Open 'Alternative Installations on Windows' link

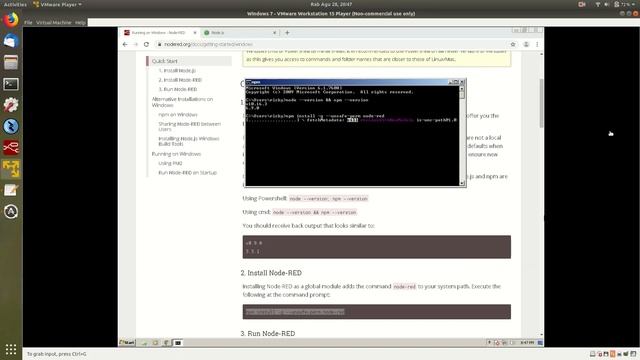coord(182,102)
